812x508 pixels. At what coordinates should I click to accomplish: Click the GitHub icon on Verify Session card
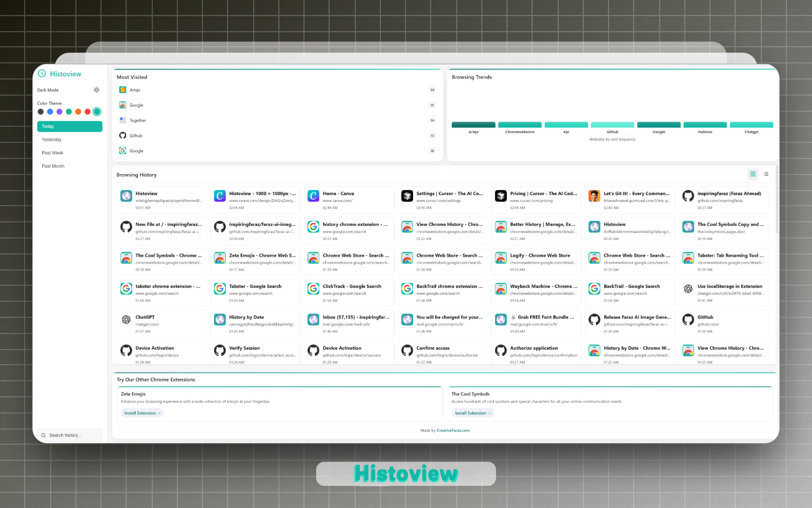(x=220, y=351)
